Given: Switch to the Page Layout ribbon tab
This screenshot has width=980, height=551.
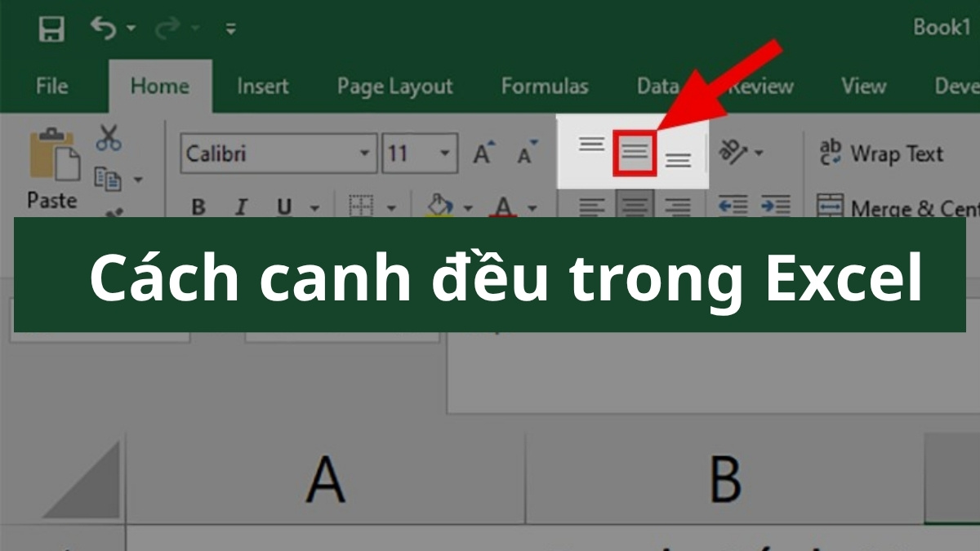Looking at the screenshot, I should click(x=394, y=86).
